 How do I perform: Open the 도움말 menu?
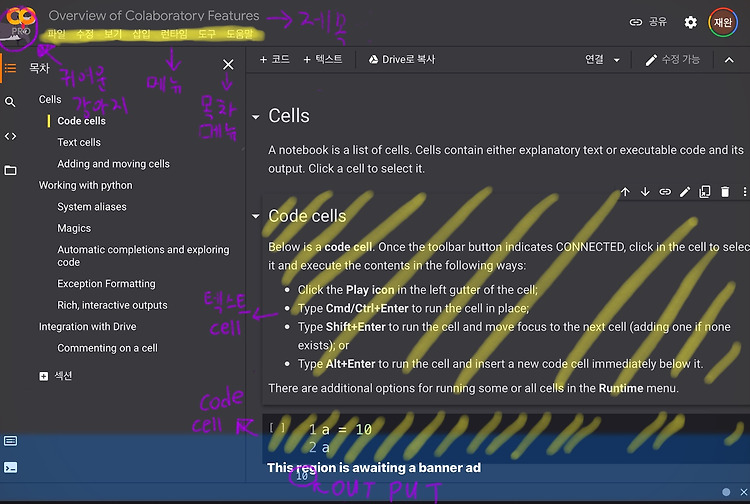[x=240, y=34]
